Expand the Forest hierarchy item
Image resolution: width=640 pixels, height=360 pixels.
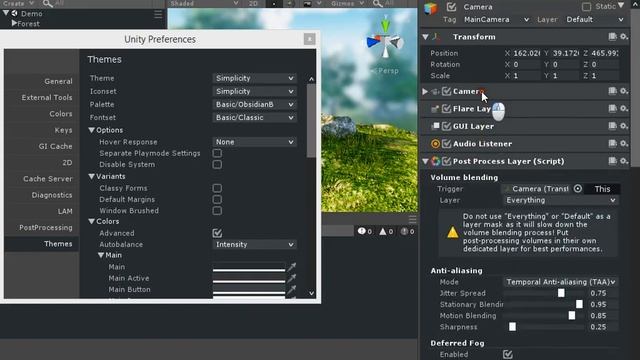point(14,23)
